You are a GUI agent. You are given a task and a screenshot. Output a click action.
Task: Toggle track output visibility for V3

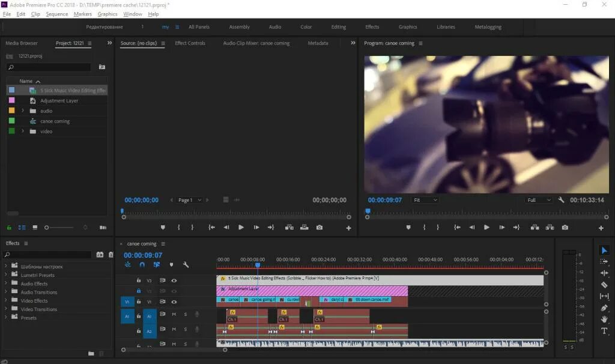click(x=174, y=281)
